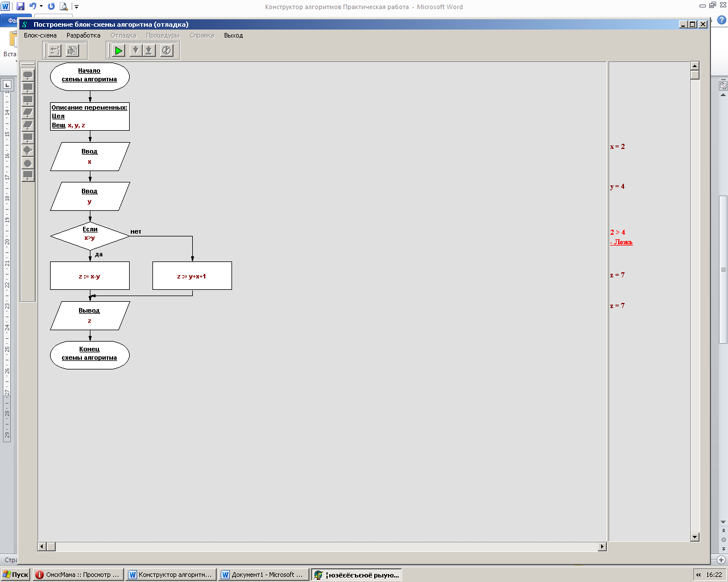Click Redo icon in Word quick access toolbar

click(51, 6)
